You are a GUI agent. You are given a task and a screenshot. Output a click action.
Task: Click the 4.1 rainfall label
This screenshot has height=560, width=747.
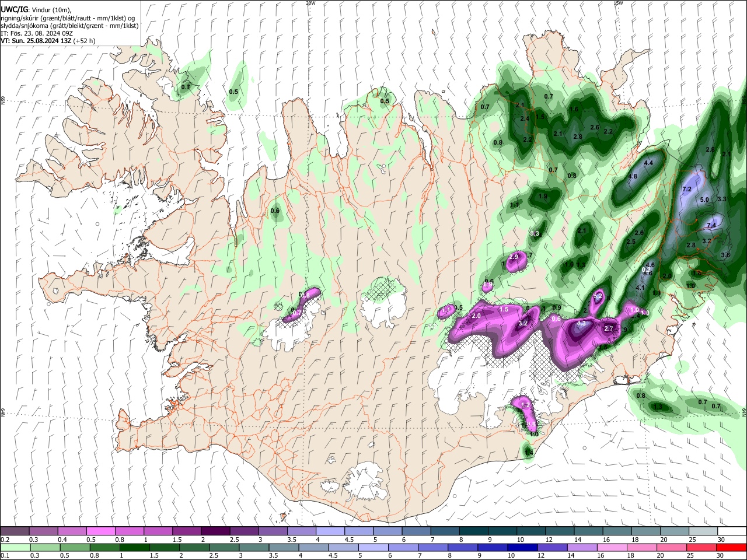[640, 288]
